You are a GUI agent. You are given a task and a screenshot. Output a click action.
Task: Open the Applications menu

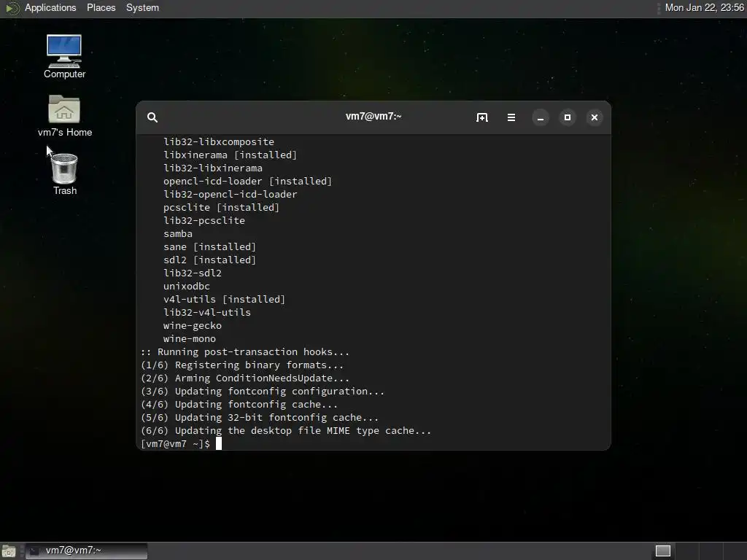coord(50,7)
